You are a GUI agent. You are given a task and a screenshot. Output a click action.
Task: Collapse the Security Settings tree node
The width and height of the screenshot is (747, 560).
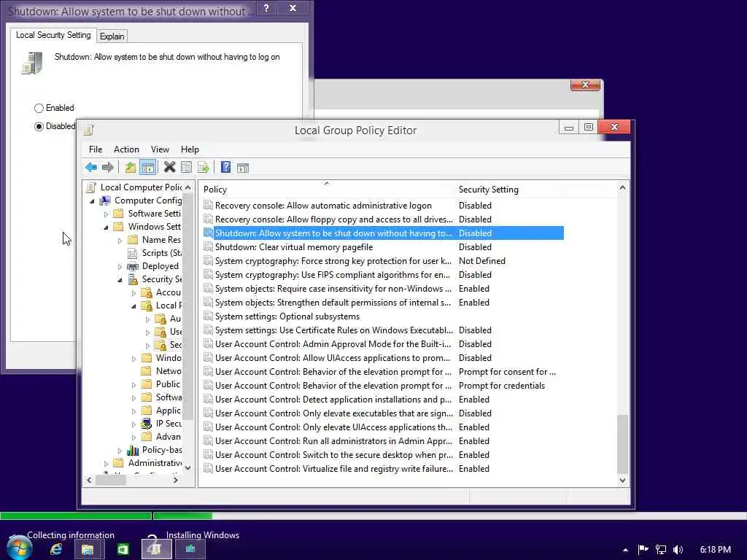click(120, 280)
